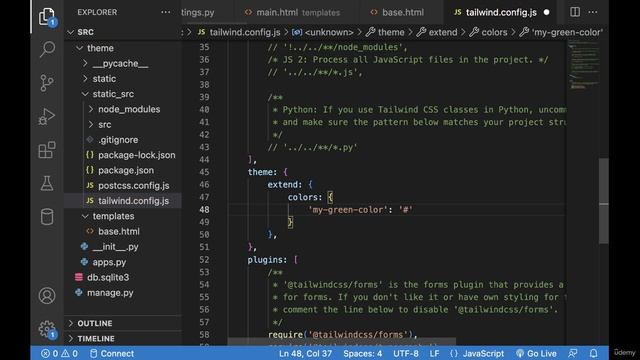The width and height of the screenshot is (640, 360).
Task: Close the unsaved tailwind.config.js tab dot
Action: 547,13
